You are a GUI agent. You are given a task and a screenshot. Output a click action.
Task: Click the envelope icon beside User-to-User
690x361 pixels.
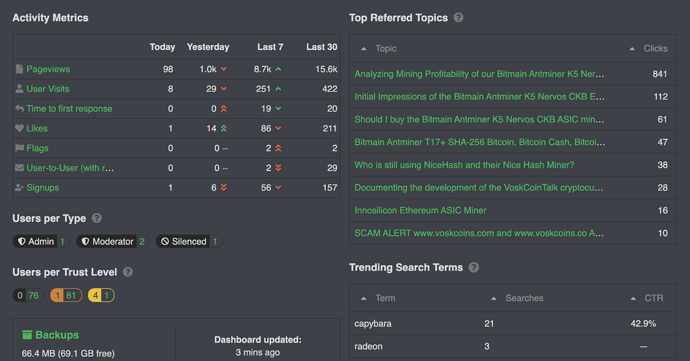tap(19, 168)
